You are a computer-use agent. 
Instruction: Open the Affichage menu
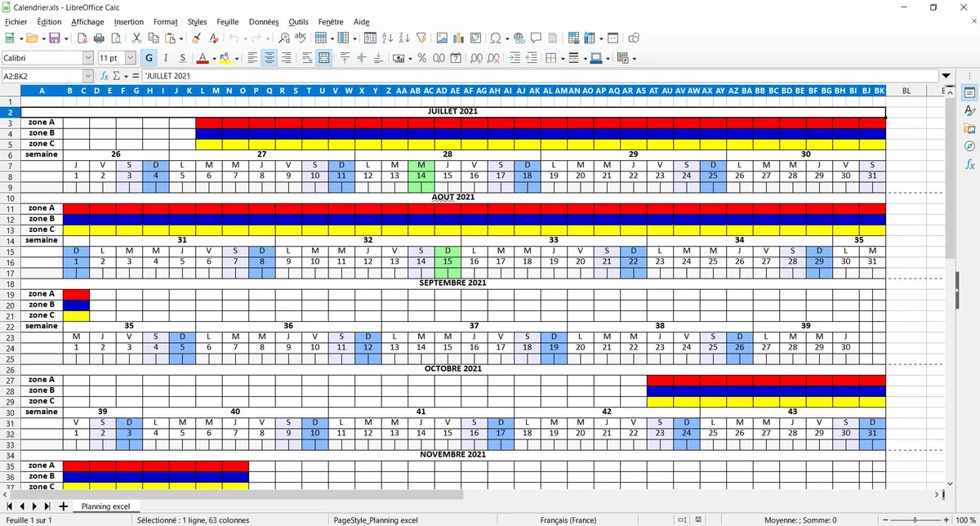coord(87,22)
